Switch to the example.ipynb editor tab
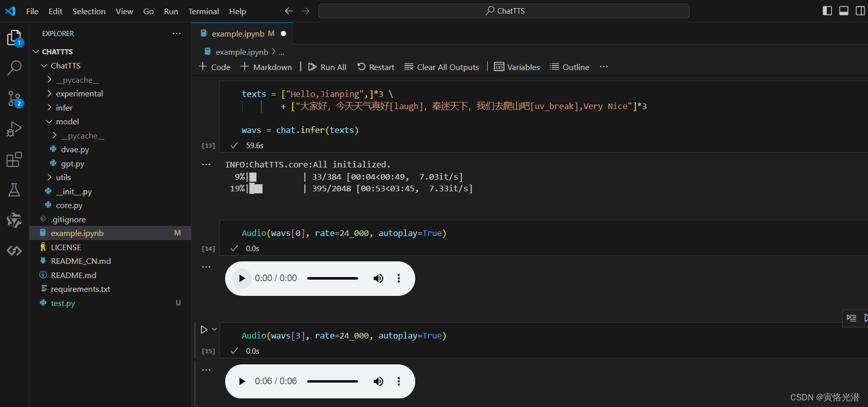The height and width of the screenshot is (407, 868). pyautogui.click(x=242, y=33)
